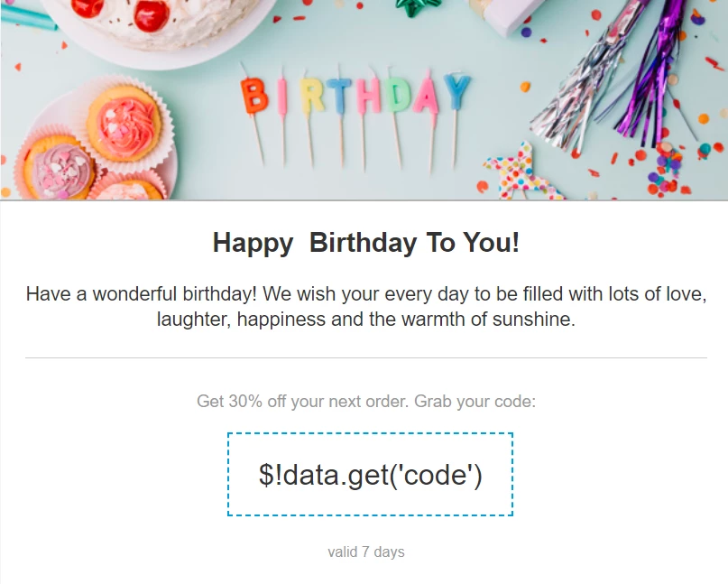Select the polka-dot confetti horse figure
The width and height of the screenshot is (728, 584).
point(520,173)
